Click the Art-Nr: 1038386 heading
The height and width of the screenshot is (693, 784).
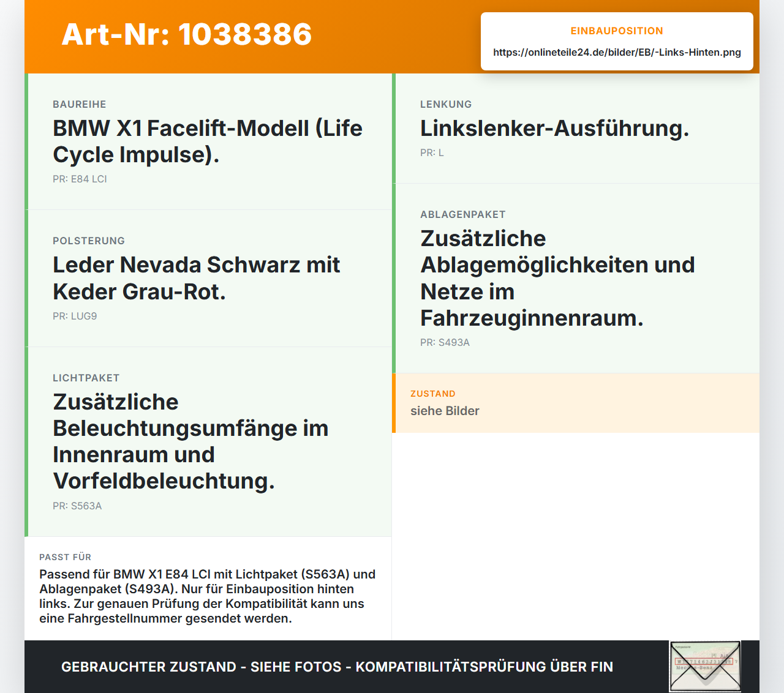(187, 34)
